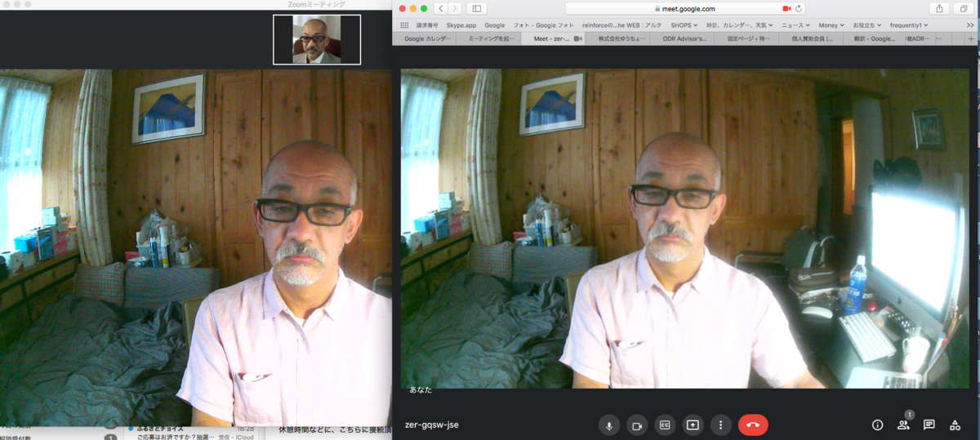Click camera-in-use indicator in address bar
Screen dimensions: 980x440
[786, 8]
